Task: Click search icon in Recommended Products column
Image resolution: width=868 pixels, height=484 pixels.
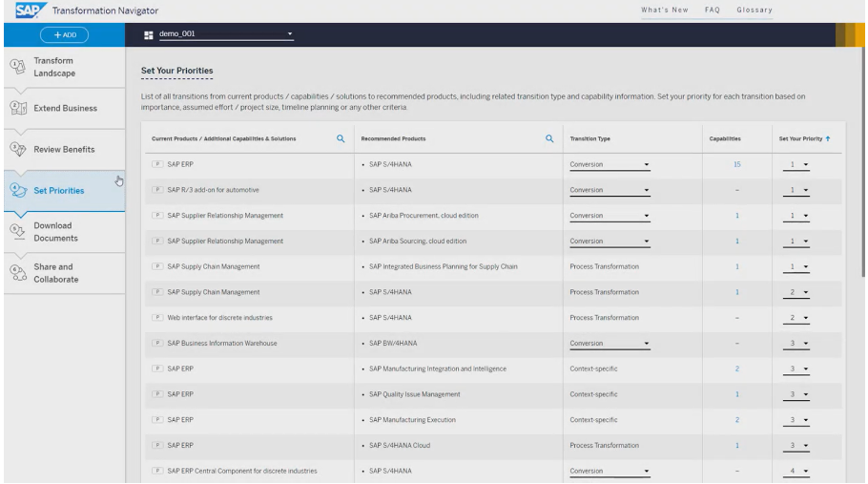Action: tap(549, 138)
